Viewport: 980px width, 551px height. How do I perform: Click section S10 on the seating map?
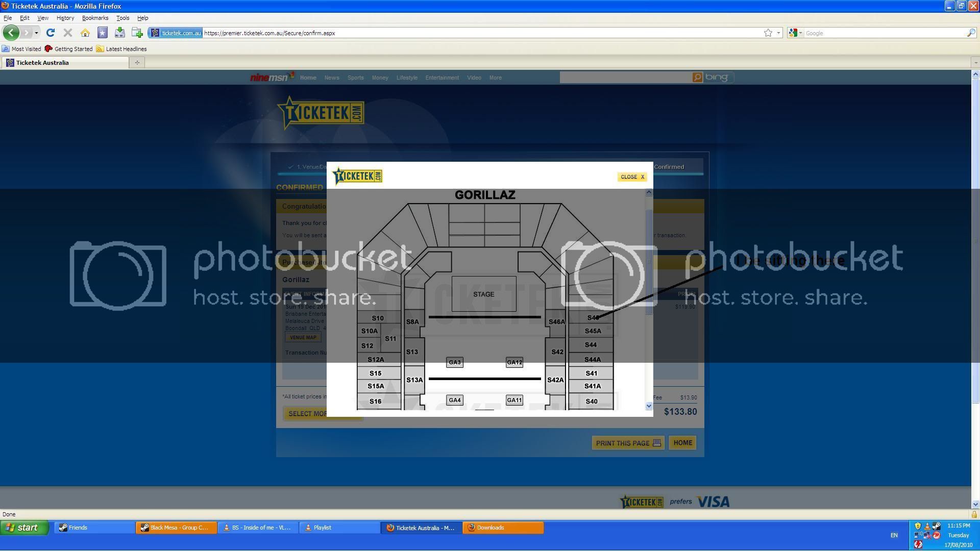(x=378, y=318)
